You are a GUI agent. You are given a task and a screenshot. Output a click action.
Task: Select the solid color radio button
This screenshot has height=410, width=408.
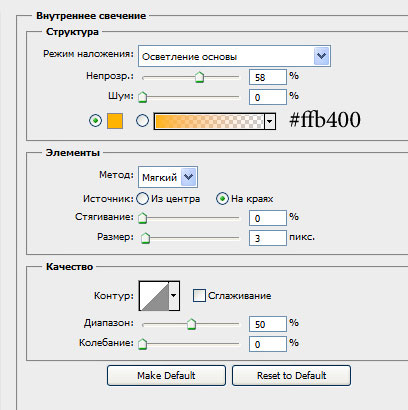point(95,120)
